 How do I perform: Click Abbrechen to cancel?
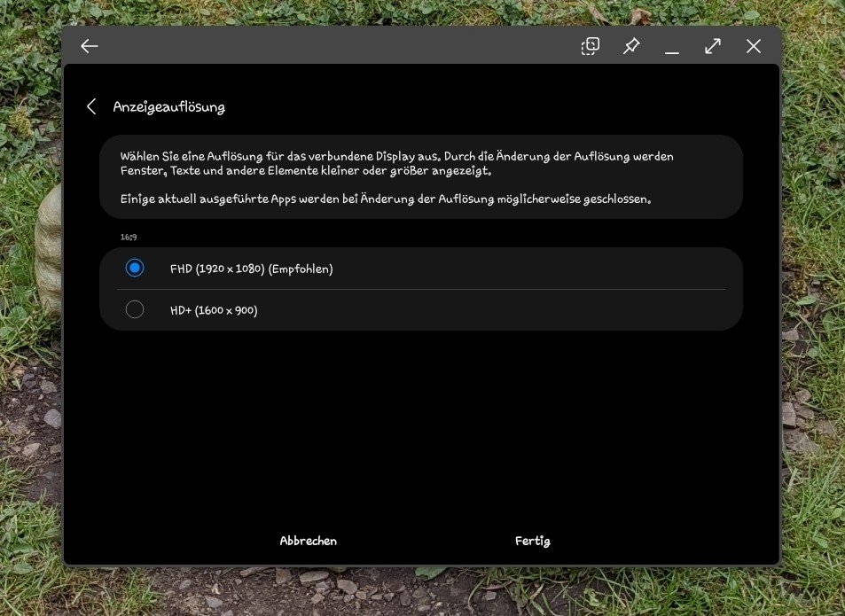pos(309,541)
